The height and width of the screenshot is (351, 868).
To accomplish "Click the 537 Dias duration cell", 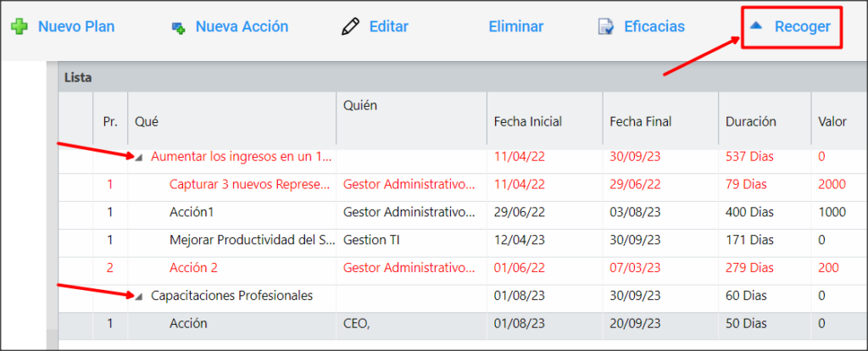I will pos(749,157).
